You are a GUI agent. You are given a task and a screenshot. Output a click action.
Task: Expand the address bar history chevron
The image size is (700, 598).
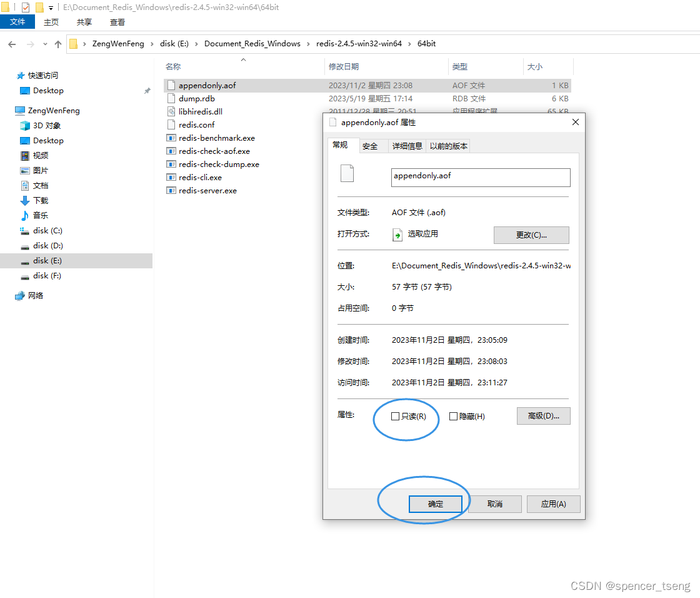click(44, 44)
